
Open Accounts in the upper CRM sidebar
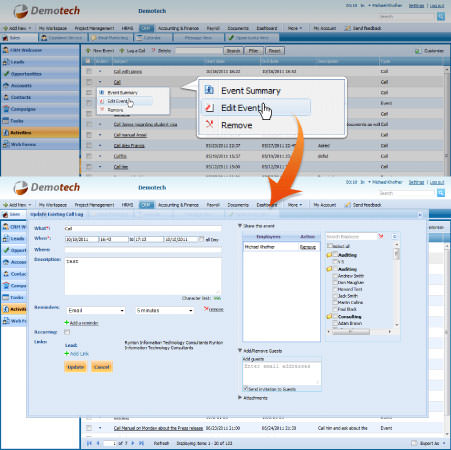coord(40,85)
